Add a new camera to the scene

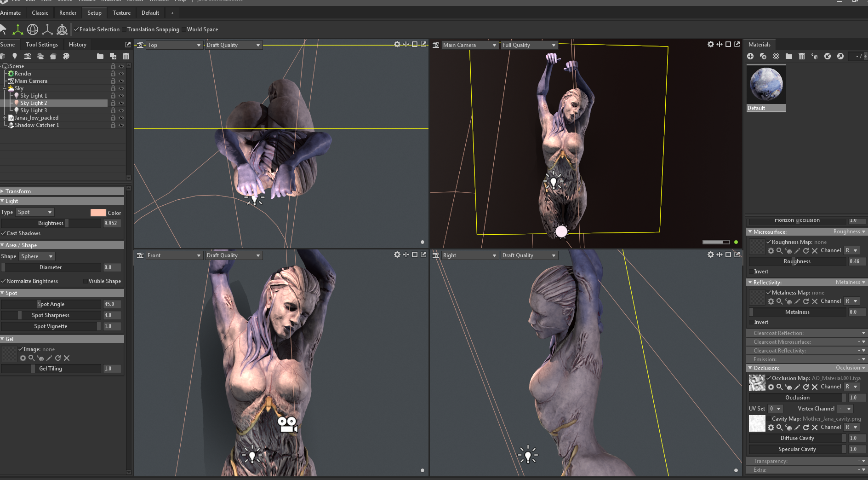(28, 56)
